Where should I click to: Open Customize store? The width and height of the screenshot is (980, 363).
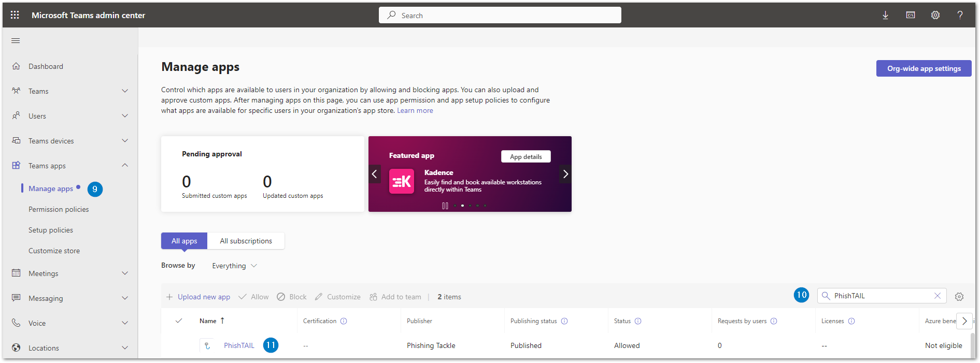[x=54, y=251]
